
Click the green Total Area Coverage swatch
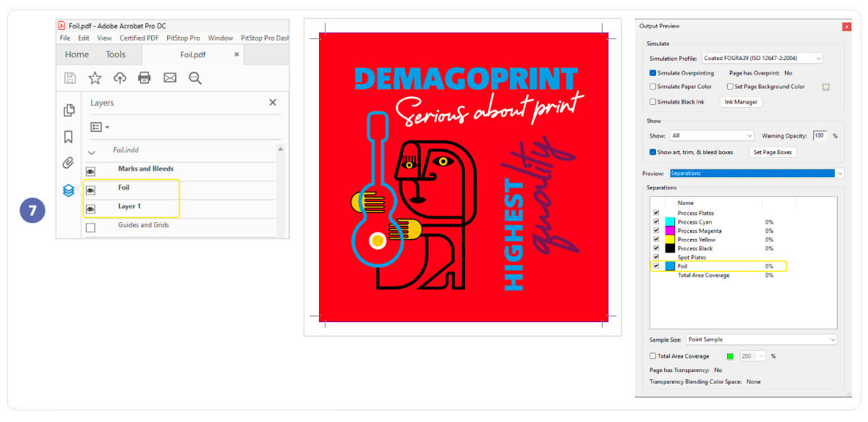click(x=730, y=356)
